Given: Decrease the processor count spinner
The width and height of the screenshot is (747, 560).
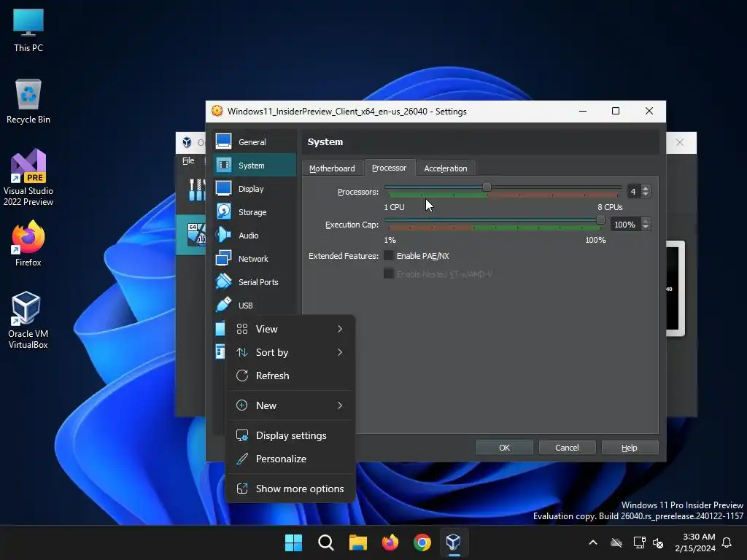Looking at the screenshot, I should coord(646,195).
